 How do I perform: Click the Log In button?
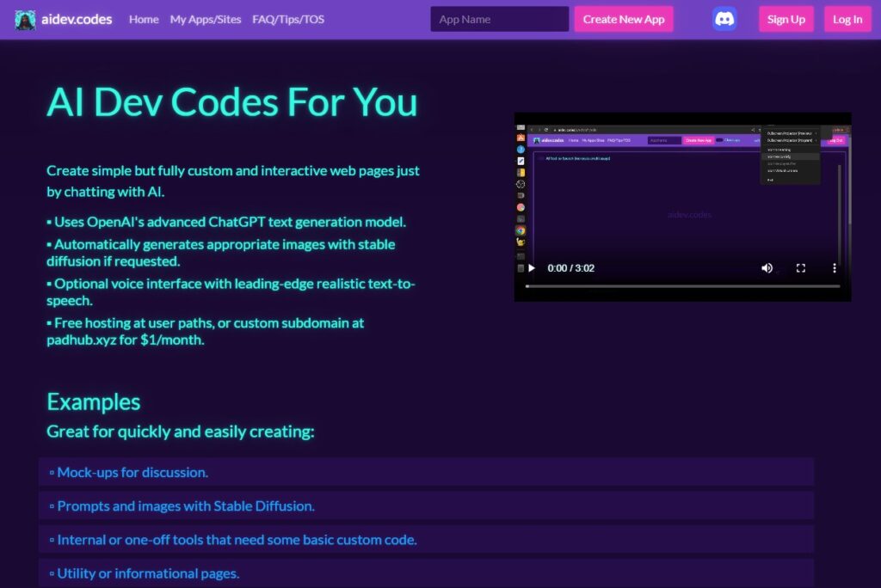coord(847,19)
